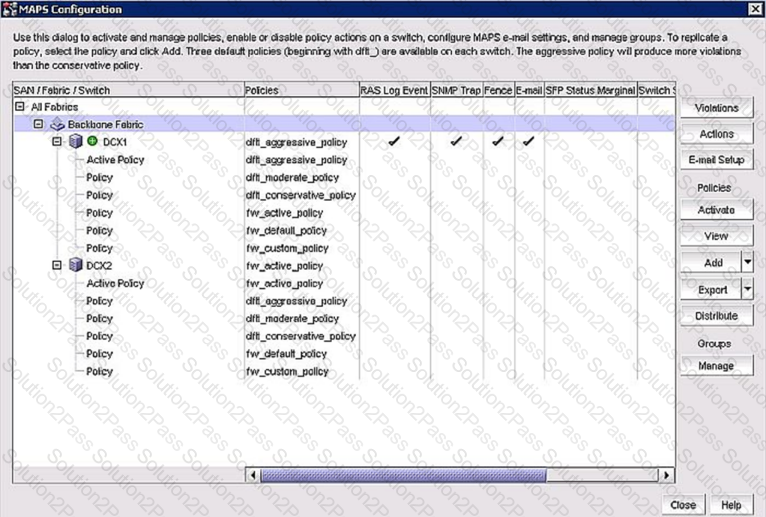Click the DCX1 switch icon
The width and height of the screenshot is (766, 517).
click(75, 142)
